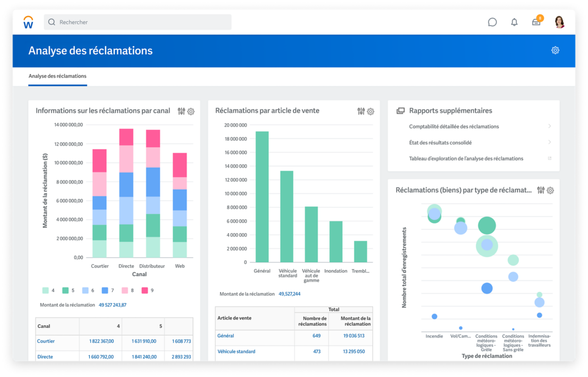Click the Courtier stacked bar

click(100, 203)
